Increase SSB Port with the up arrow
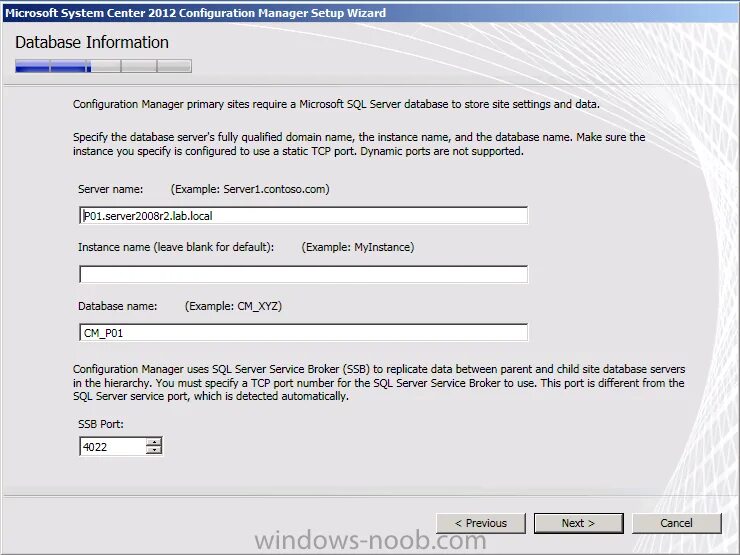 [154, 442]
